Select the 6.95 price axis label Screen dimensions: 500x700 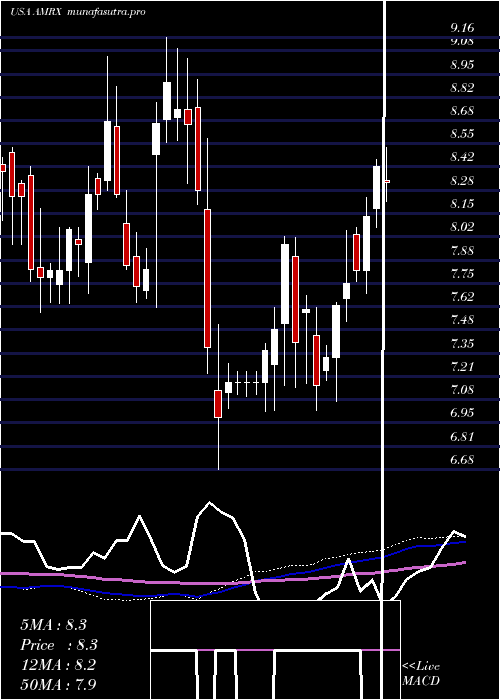tap(462, 413)
